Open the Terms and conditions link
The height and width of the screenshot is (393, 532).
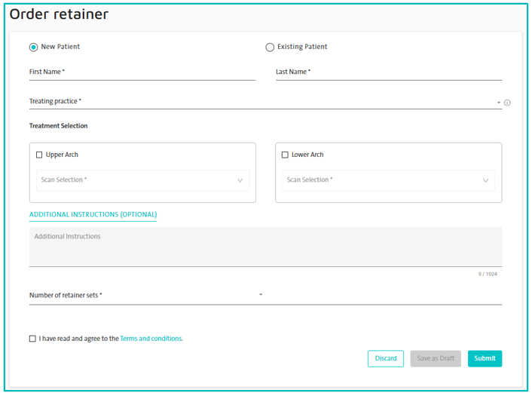151,339
